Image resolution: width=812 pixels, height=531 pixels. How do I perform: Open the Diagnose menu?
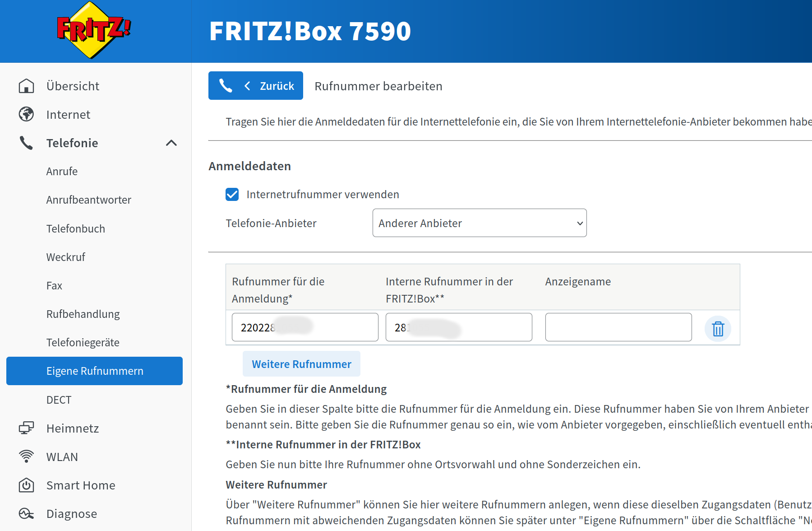tap(71, 513)
